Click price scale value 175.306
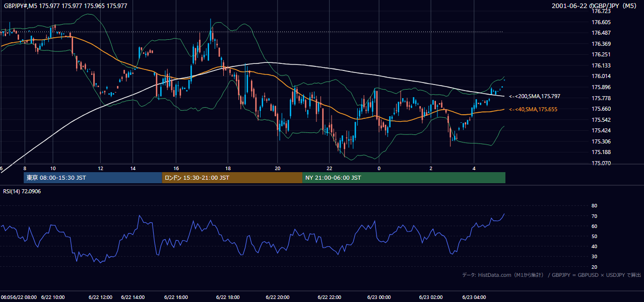Image resolution: width=644 pixels, height=302 pixels. 601,141
